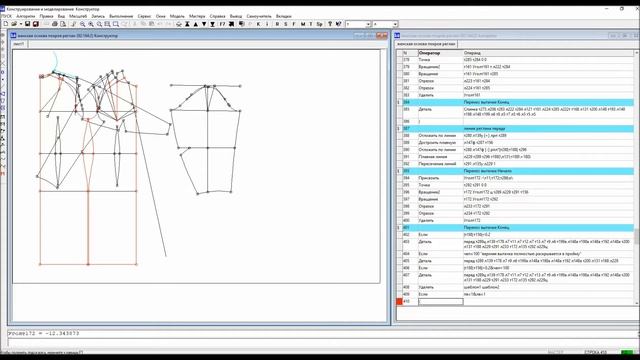Image resolution: width=640 pixels, height=360 pixels.
Task: Select row 391 'Плавная линия'
Action: point(518,157)
